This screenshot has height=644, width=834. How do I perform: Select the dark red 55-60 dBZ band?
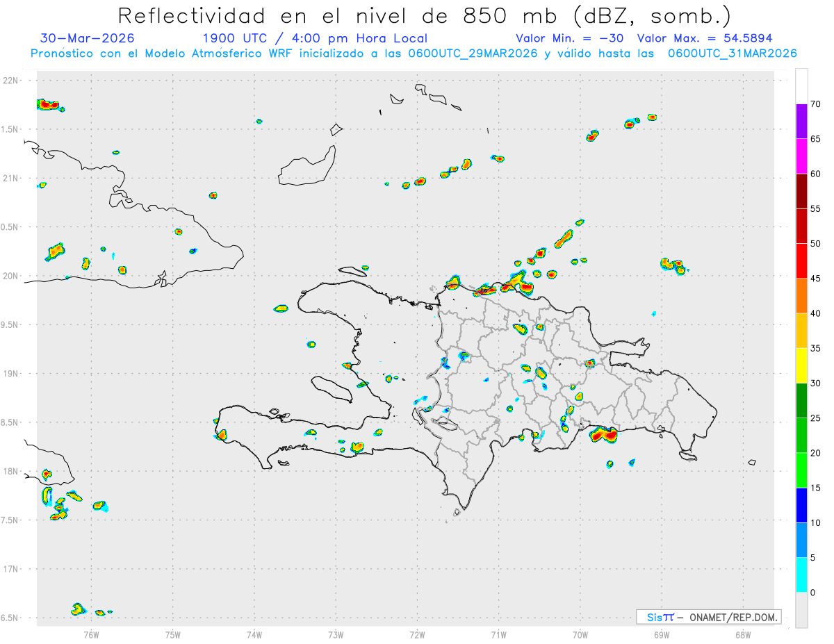pyautogui.click(x=801, y=191)
